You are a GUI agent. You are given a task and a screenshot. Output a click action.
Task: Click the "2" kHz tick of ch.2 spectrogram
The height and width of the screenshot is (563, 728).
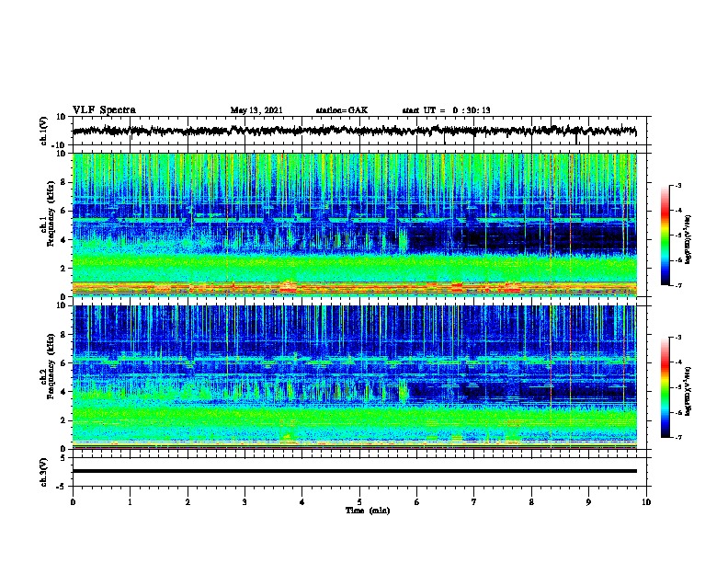[64, 420]
